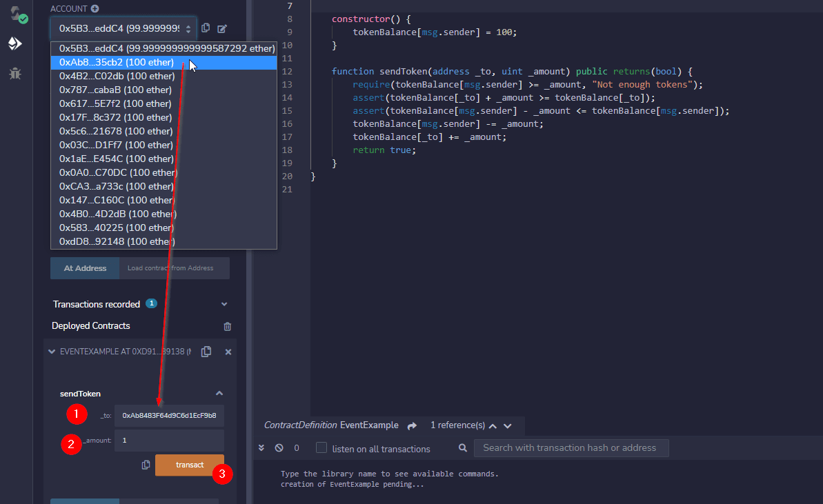Select account 0xAb8...35cb2 (100 ether)
Viewport: 823px width, 504px height.
[163, 63]
